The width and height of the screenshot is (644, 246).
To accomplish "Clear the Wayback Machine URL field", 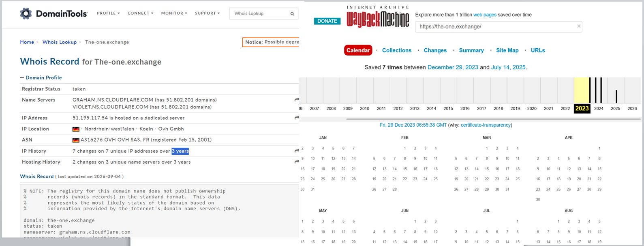I will (x=579, y=26).
